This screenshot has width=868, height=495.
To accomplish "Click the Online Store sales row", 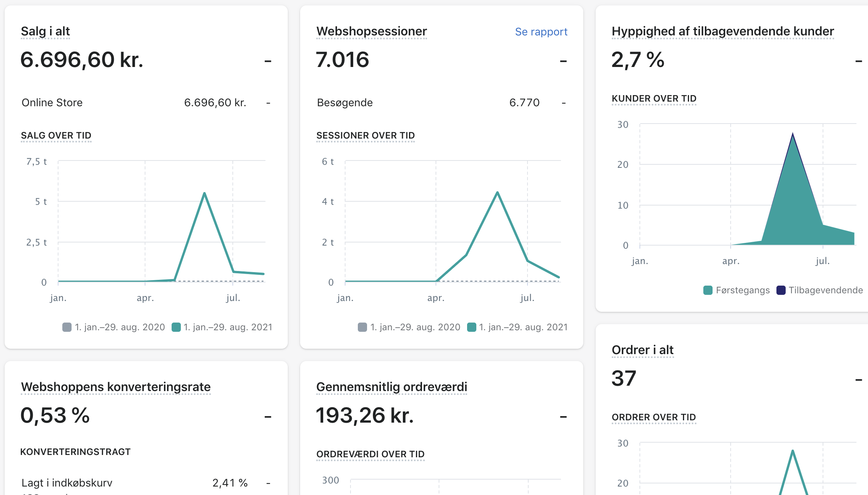I will pos(52,103).
